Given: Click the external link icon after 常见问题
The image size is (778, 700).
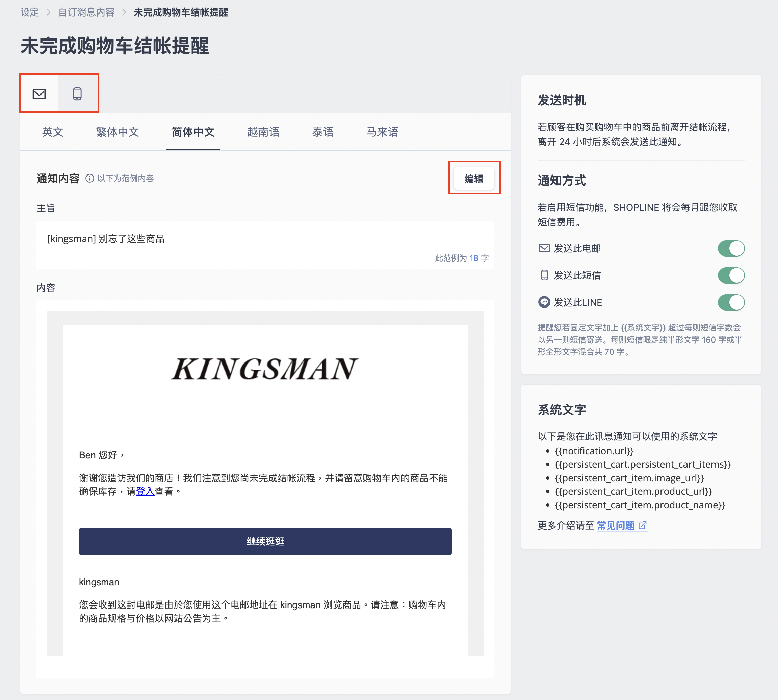Looking at the screenshot, I should (x=643, y=526).
